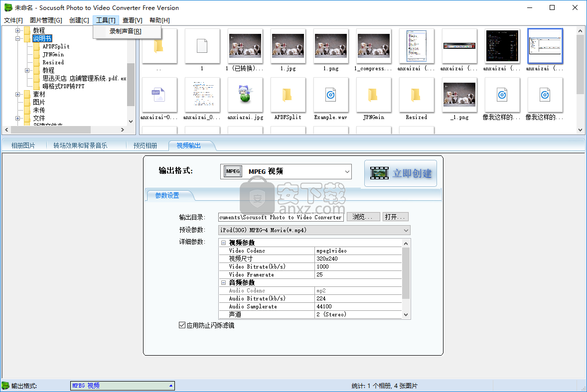Select the Resized folder icon in browser

point(416,95)
